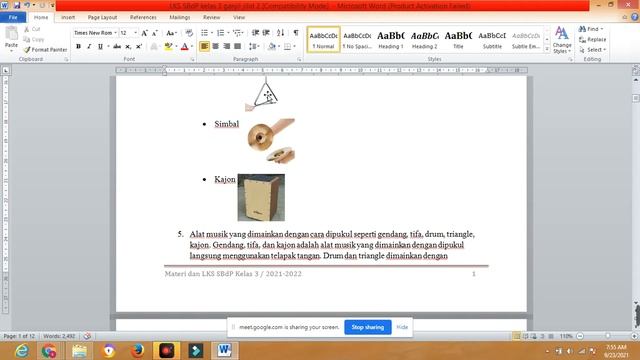
Task: Sort the selected text
Action: [x=280, y=33]
